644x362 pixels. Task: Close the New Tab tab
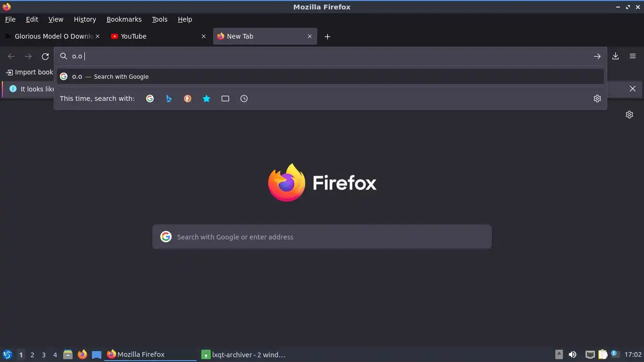click(310, 36)
